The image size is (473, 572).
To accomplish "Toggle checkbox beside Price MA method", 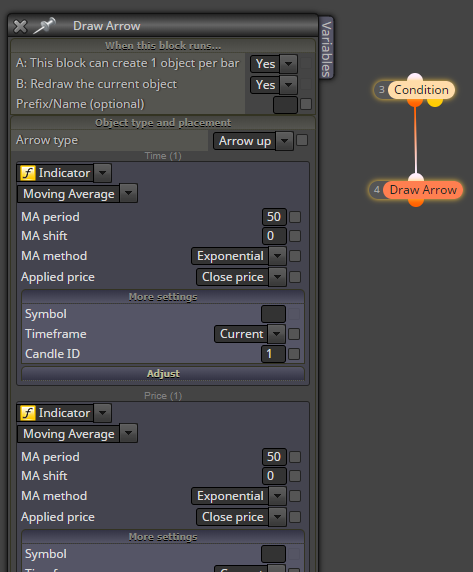I will click(x=295, y=496).
